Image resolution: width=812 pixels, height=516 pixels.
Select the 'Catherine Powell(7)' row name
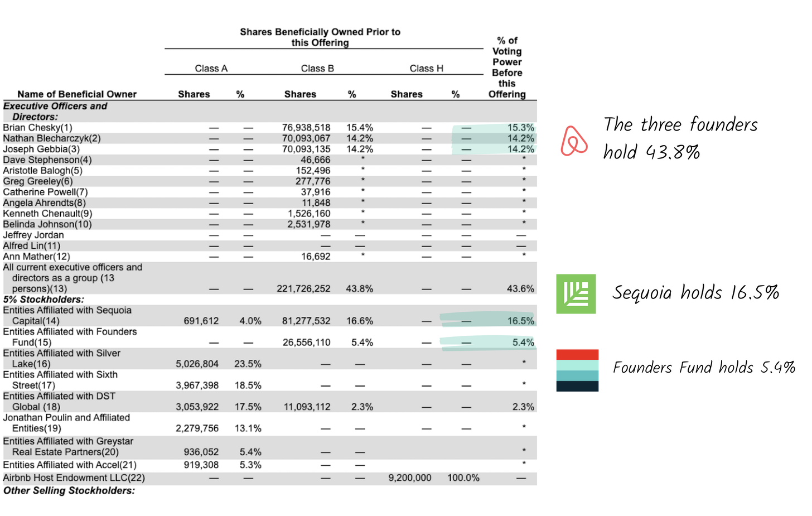point(45,192)
